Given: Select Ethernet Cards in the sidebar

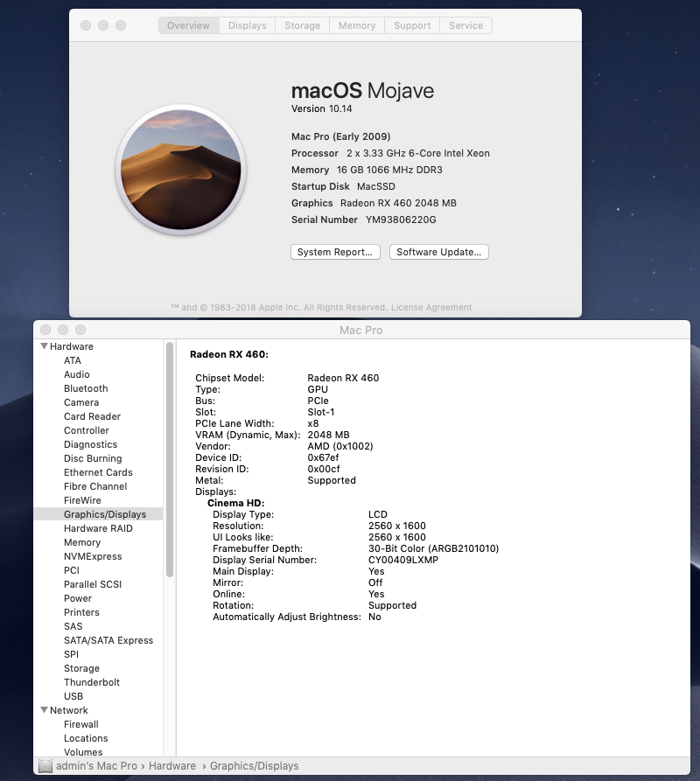Looking at the screenshot, I should [98, 472].
